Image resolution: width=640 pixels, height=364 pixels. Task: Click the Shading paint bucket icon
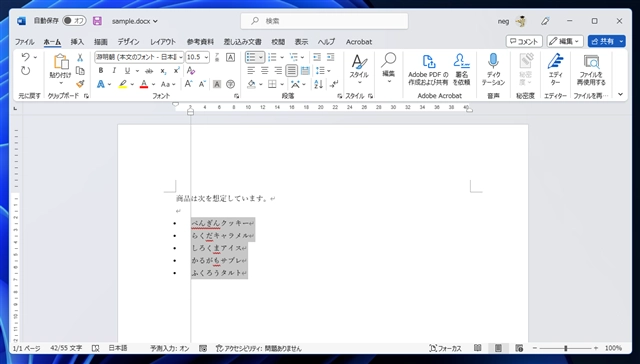[x=251, y=84]
